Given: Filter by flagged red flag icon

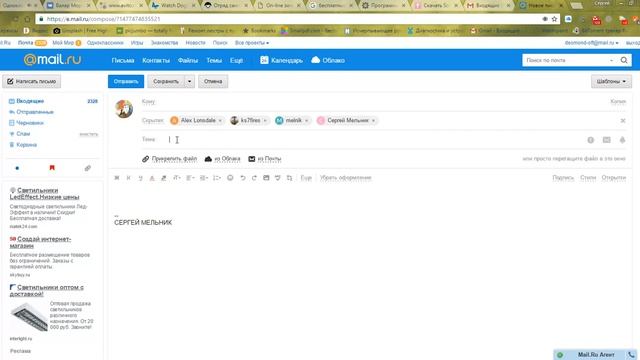Looking at the screenshot, I should pos(52,168).
